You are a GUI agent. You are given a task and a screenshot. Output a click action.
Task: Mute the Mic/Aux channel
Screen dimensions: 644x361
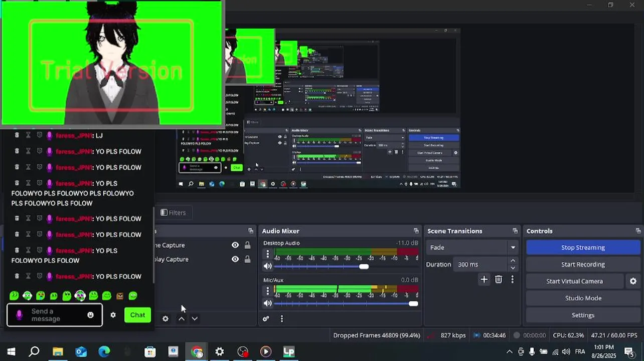268,303
